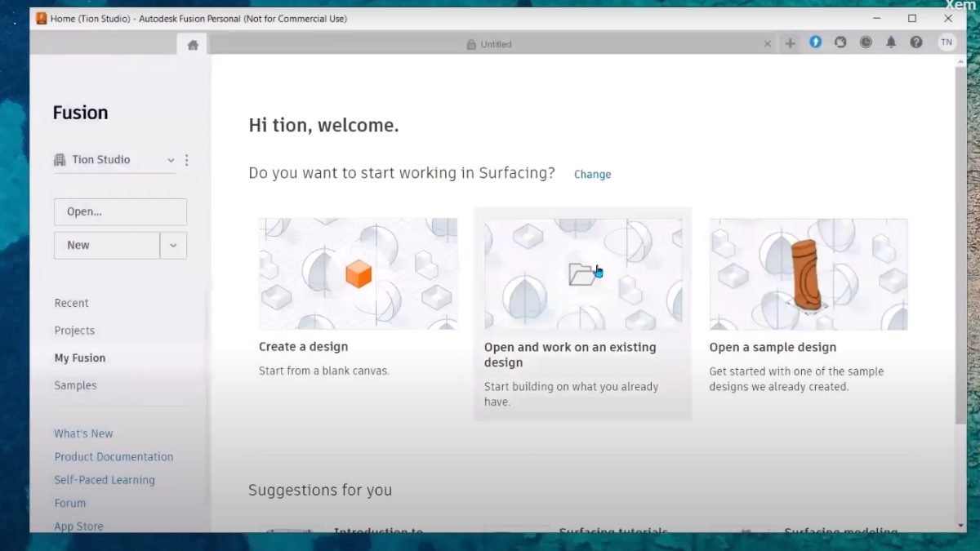The width and height of the screenshot is (980, 551).
Task: Expand the New button dropdown arrow
Action: [173, 245]
